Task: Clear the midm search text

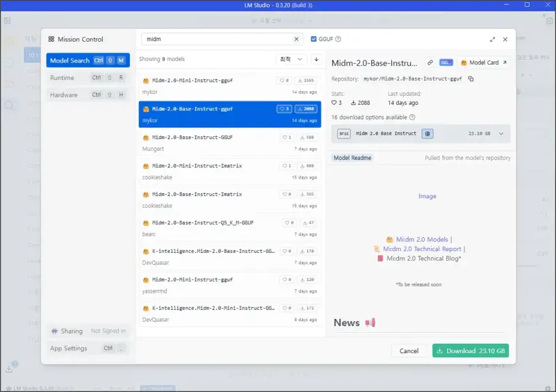Action: (297, 39)
